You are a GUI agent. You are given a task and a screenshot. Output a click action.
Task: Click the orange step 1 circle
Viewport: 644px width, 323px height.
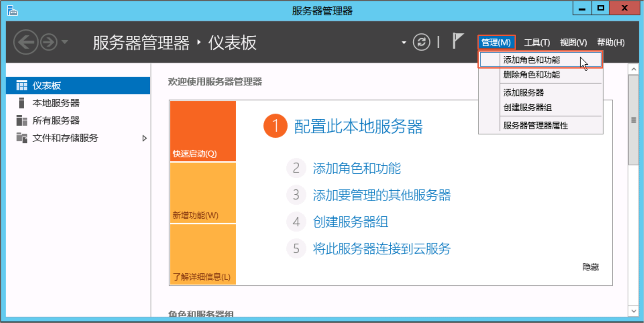pyautogui.click(x=275, y=126)
